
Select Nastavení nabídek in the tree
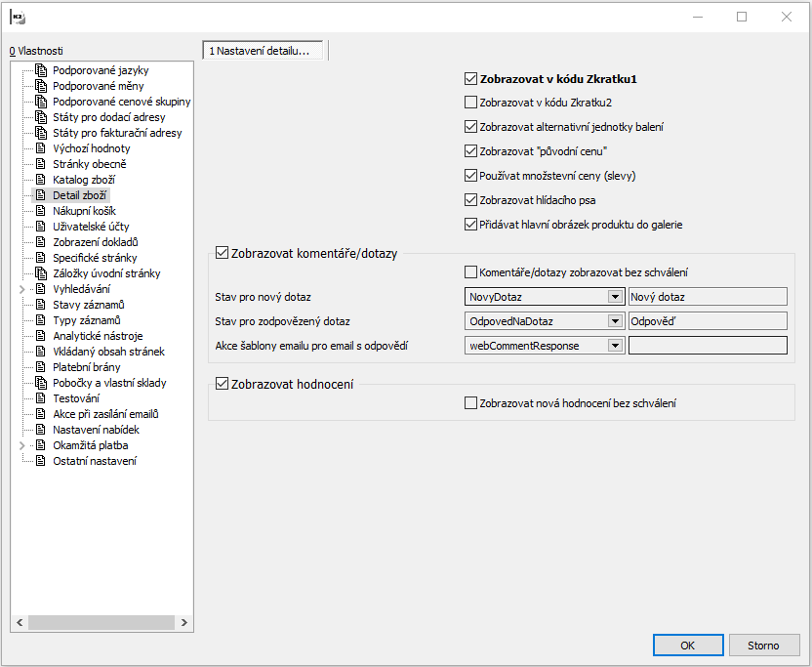(96, 430)
